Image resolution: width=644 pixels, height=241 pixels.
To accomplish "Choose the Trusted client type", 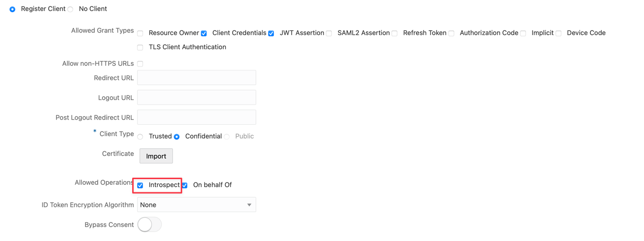I will tap(140, 137).
